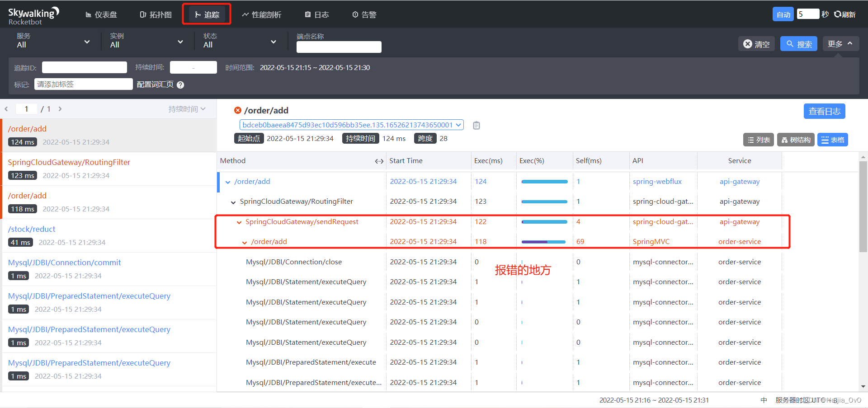Click the 查看日志 view logs button
The height and width of the screenshot is (408, 868).
(x=824, y=111)
